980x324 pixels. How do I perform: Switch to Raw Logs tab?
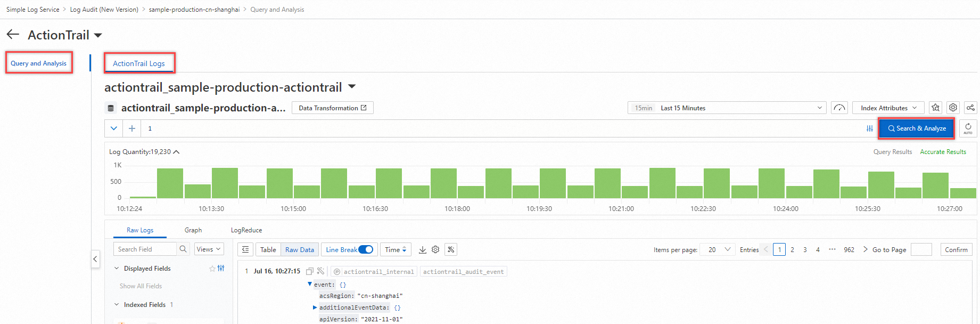pyautogui.click(x=140, y=230)
